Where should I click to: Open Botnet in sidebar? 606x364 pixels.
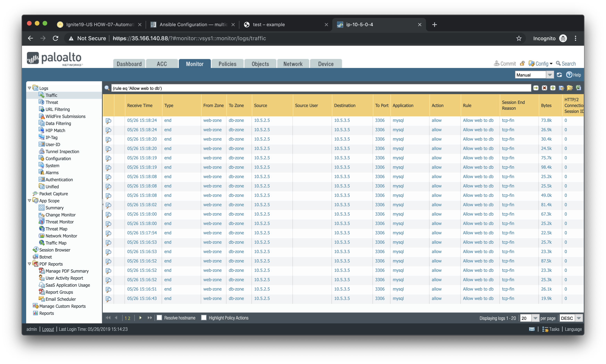45,257
